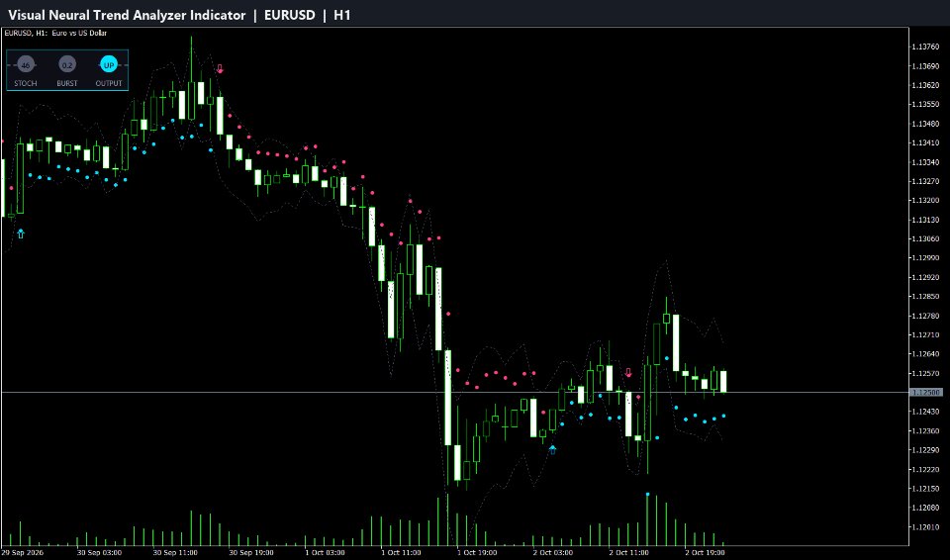Image resolution: width=950 pixels, height=560 pixels.
Task: Click the 1.13690 price scale label
Action: [x=926, y=66]
